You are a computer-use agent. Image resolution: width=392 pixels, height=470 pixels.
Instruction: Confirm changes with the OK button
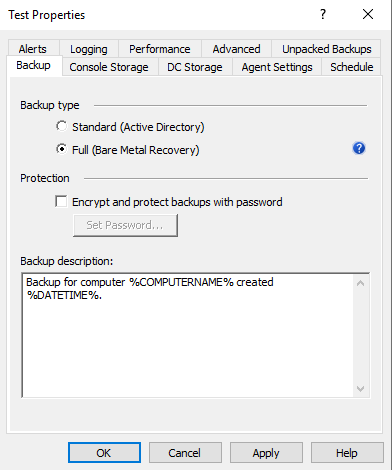[104, 453]
